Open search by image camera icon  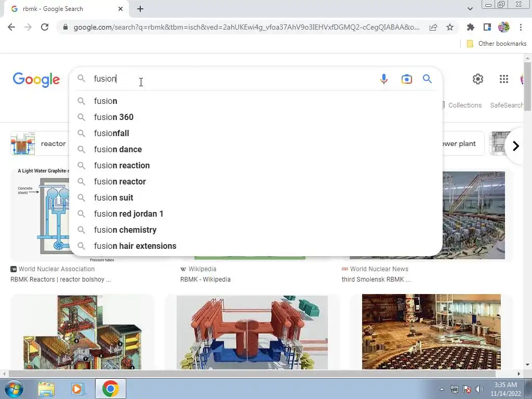[x=406, y=79]
